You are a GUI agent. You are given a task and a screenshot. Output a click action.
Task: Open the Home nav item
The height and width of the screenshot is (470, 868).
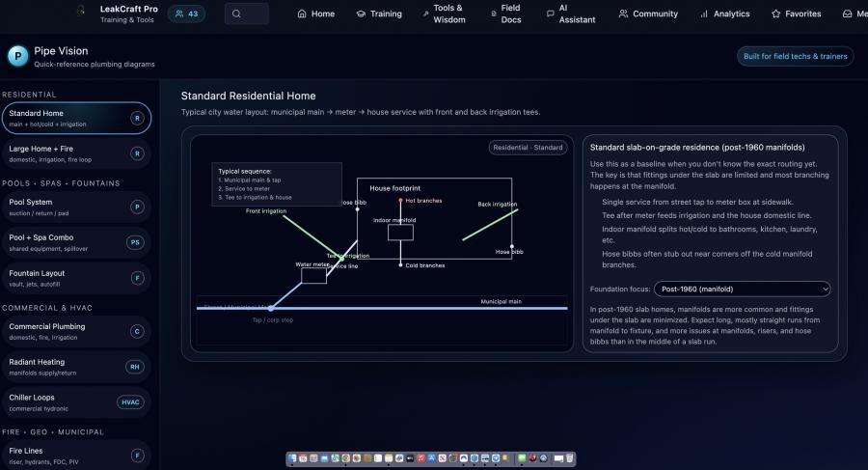pyautogui.click(x=315, y=14)
